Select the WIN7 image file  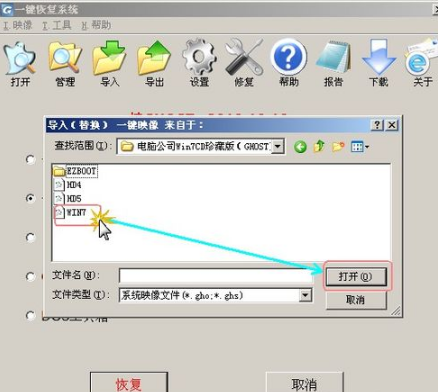(71, 212)
